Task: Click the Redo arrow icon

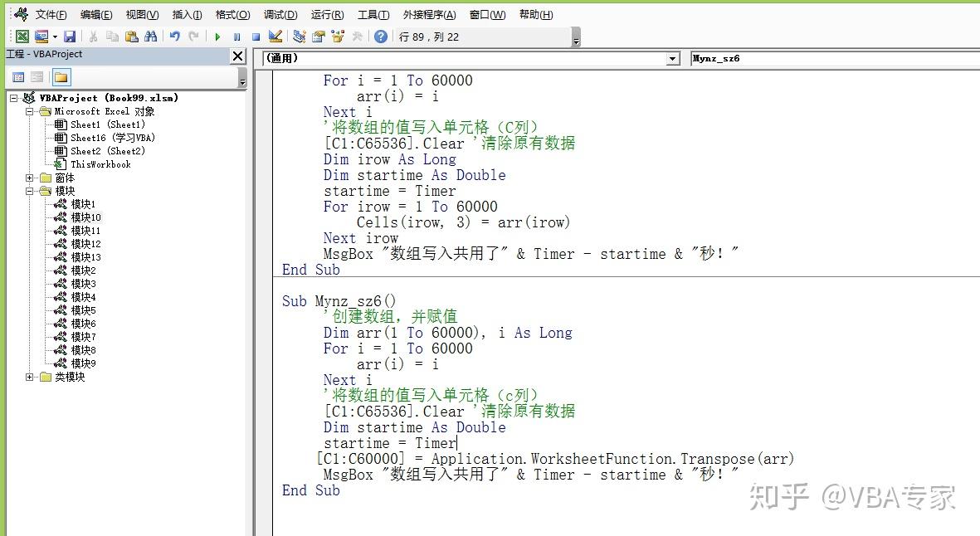Action: (193, 37)
